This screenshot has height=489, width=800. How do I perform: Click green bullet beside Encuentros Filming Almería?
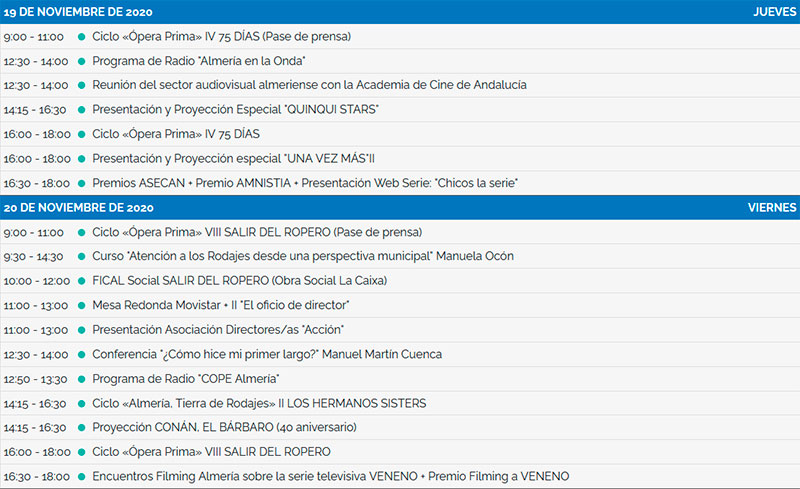tap(81, 477)
